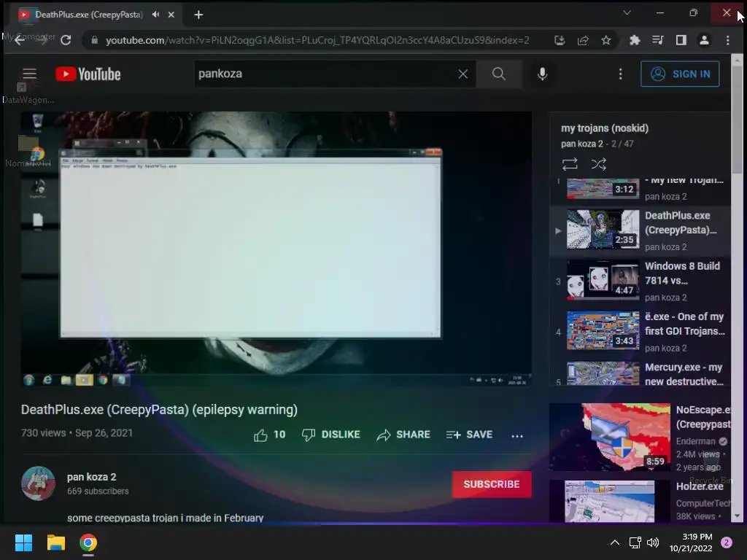Play Mercury.exe playlist video
The height and width of the screenshot is (560, 747).
click(640, 374)
